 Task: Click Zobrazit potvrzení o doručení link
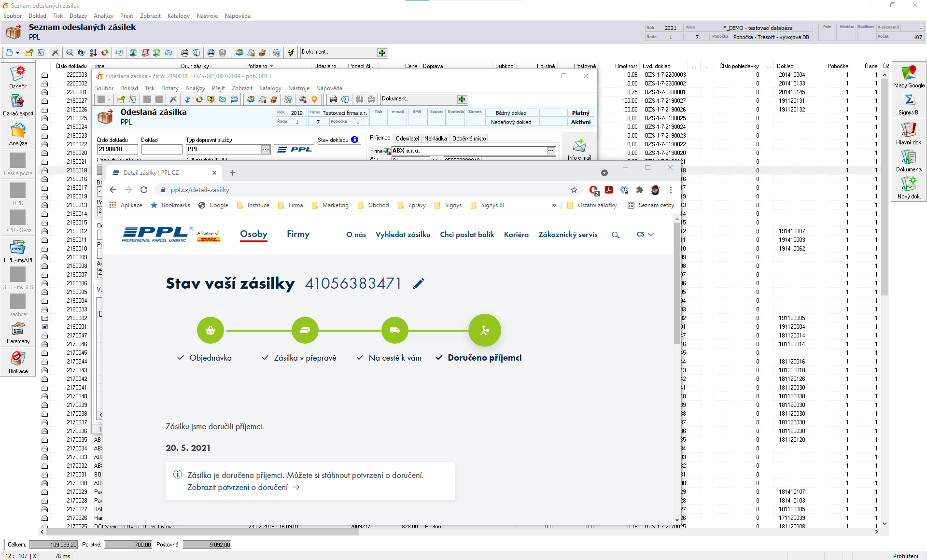click(243, 488)
